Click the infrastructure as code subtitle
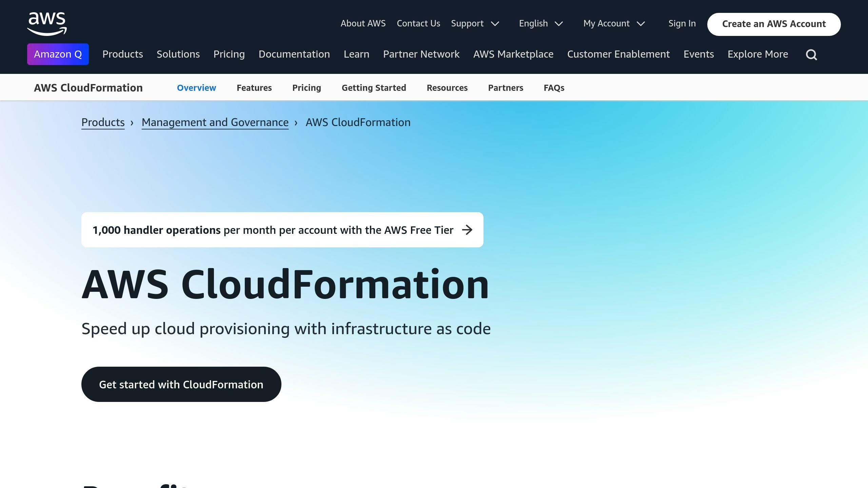This screenshot has height=488, width=868. [286, 329]
